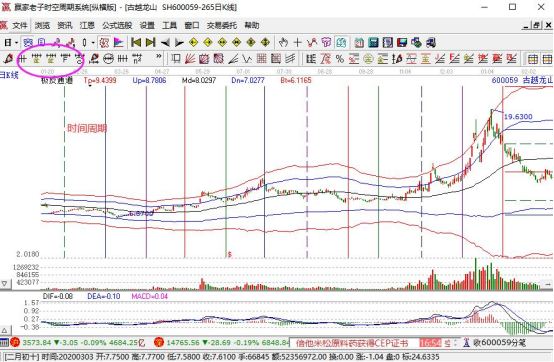Click the 19.6300 peak price label
554x362 pixels.
click(518, 117)
